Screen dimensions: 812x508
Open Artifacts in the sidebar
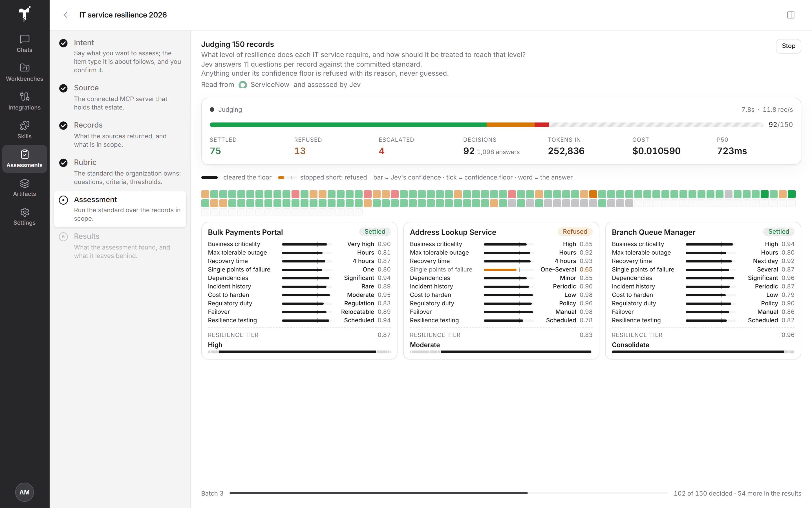(25, 188)
